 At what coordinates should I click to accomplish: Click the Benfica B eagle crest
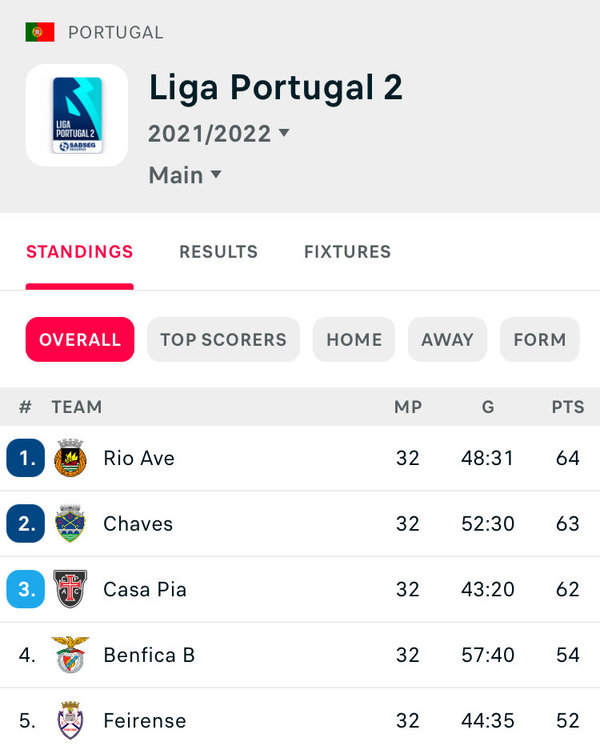[x=70, y=655]
